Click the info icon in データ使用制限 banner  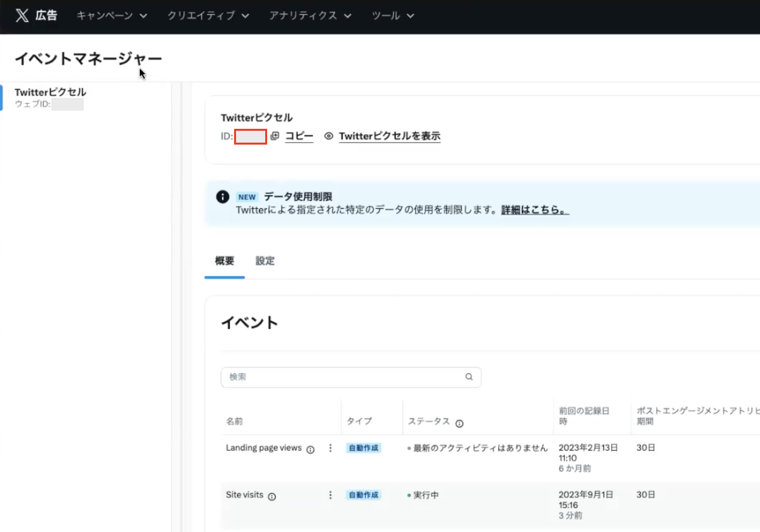(x=223, y=197)
